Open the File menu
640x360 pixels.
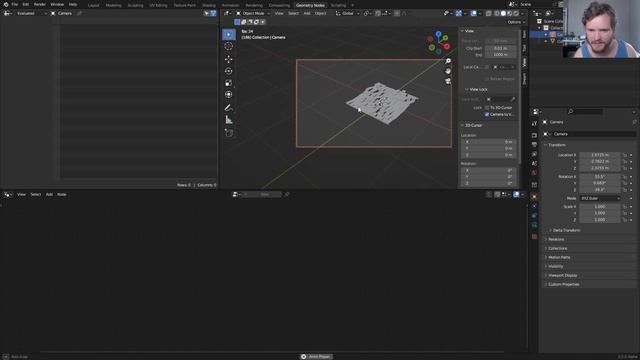[15, 4]
